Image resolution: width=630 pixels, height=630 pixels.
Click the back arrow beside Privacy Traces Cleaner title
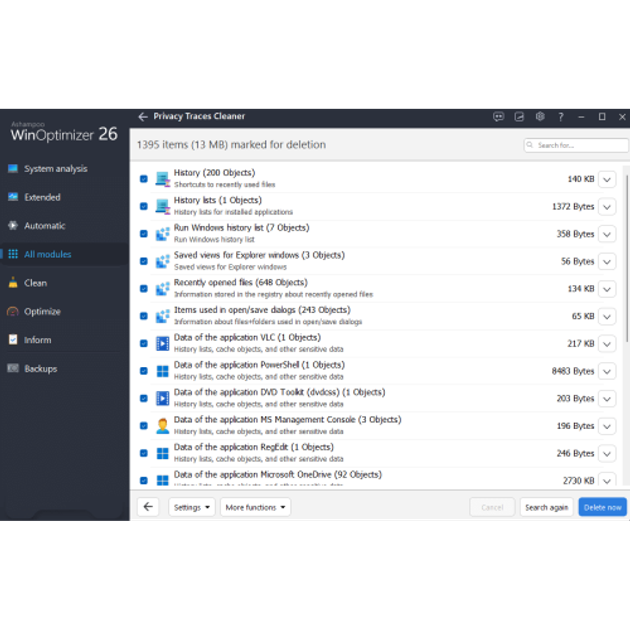click(143, 117)
